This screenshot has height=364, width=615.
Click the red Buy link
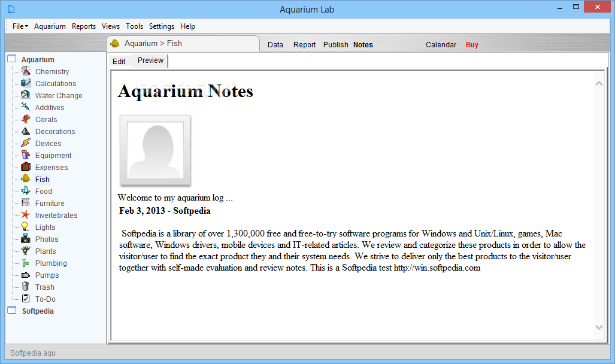pyautogui.click(x=472, y=45)
